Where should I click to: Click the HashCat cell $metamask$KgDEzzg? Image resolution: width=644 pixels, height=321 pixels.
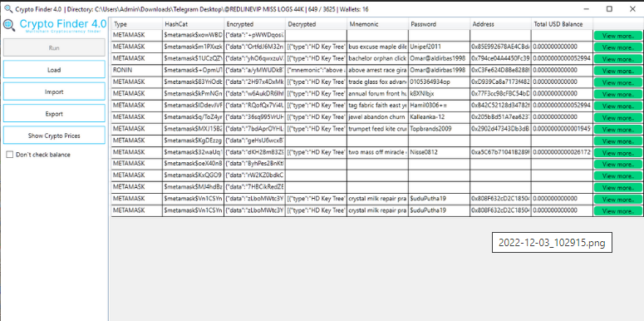point(193,141)
